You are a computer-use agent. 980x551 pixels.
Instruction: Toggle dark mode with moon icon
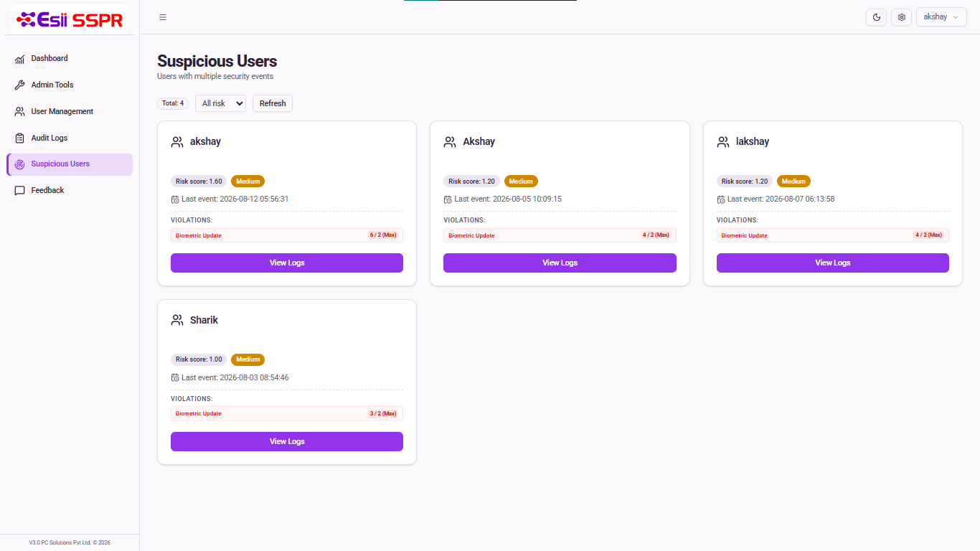pos(877,17)
